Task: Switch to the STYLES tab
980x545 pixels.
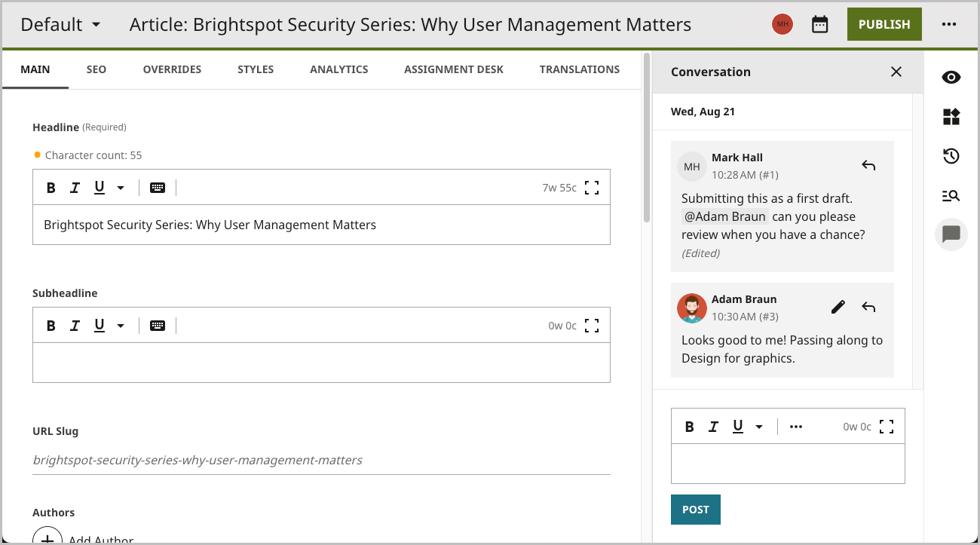Action: (256, 69)
